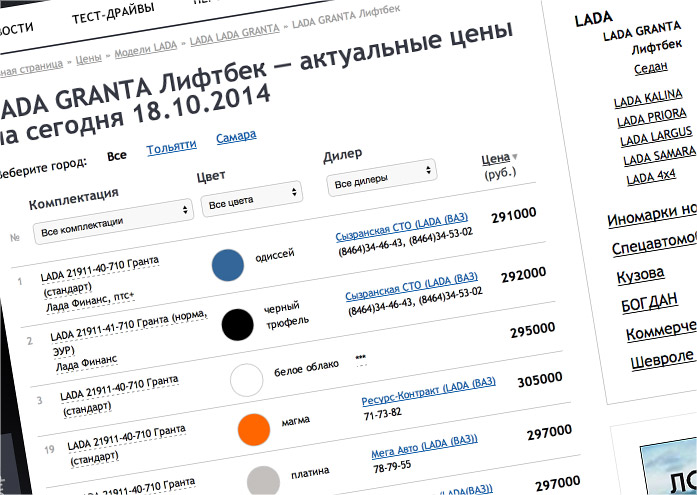This screenshot has height=495, width=697.
Task: Open the Все комплектации dropdown
Action: tap(113, 221)
